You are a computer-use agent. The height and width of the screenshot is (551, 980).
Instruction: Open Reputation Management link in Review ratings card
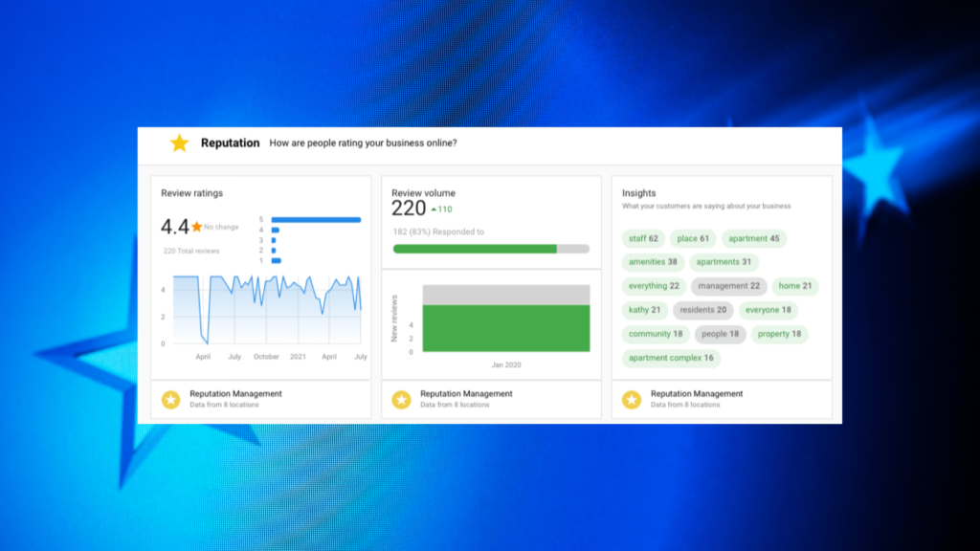(x=235, y=394)
